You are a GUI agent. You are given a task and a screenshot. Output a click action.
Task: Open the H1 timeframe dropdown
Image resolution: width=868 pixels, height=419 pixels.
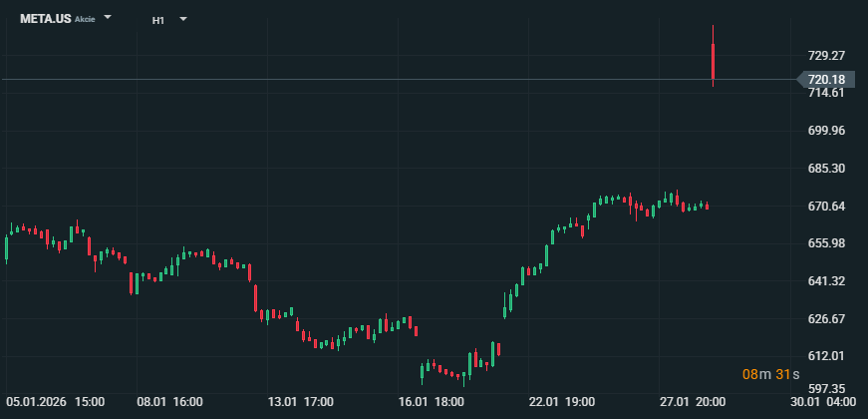[x=158, y=20]
